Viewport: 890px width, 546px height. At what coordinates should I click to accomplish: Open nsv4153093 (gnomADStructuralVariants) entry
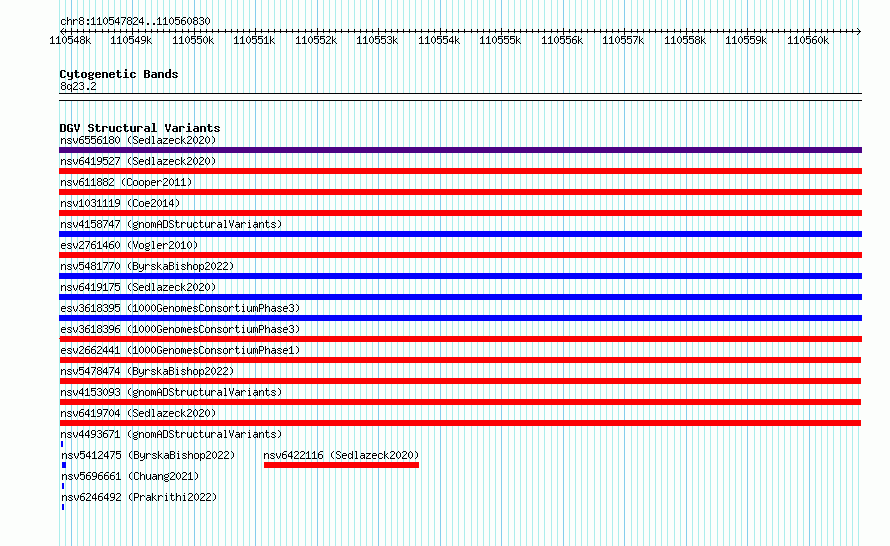pos(171,392)
